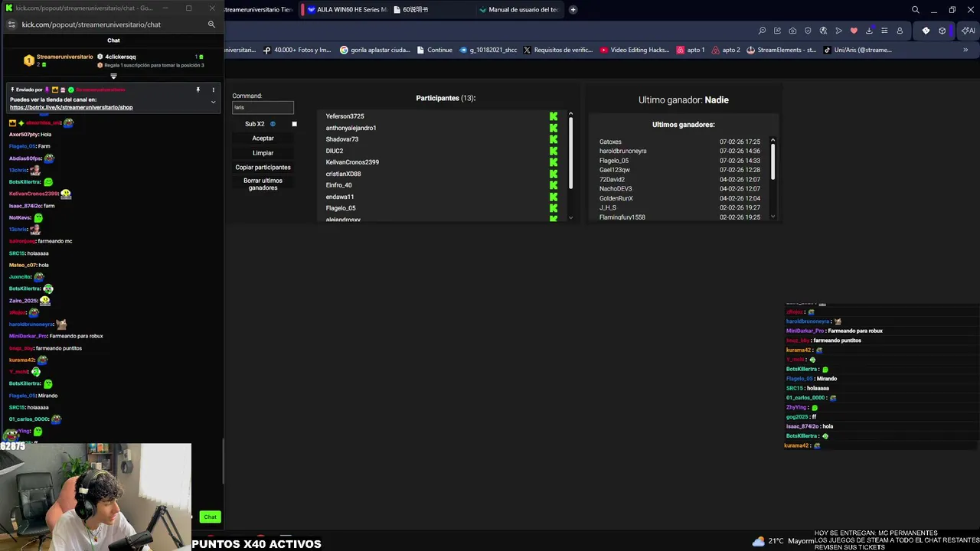Click the Sub X2 info icon

pyautogui.click(x=273, y=124)
